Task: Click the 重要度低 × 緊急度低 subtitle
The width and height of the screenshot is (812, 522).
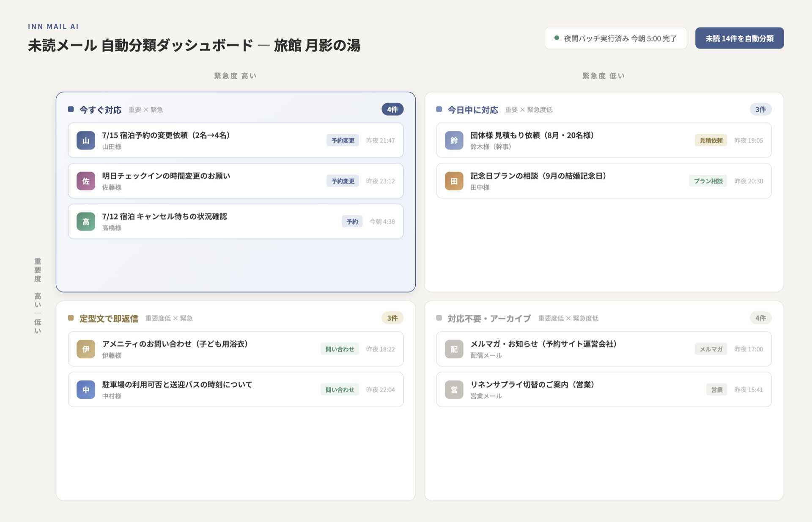Action: point(568,318)
